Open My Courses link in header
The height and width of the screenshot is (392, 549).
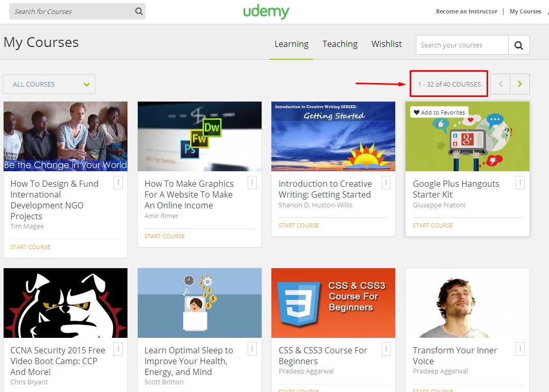pos(526,11)
